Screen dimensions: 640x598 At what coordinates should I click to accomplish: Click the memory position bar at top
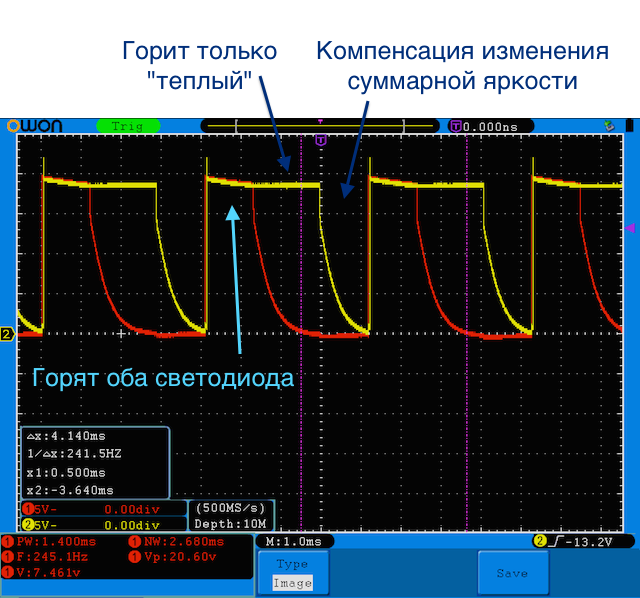click(x=320, y=126)
